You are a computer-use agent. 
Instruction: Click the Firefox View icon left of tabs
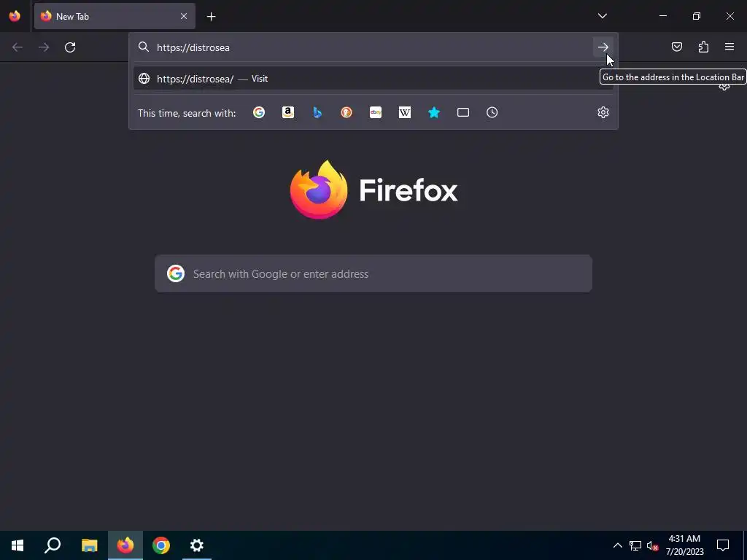click(15, 16)
